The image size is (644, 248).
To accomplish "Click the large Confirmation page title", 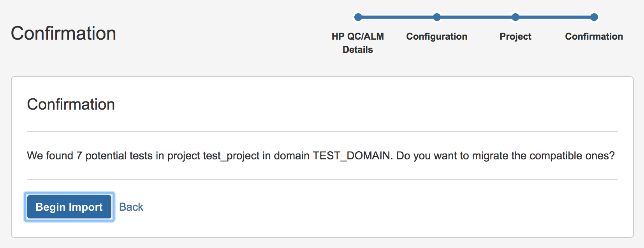I will [x=63, y=33].
